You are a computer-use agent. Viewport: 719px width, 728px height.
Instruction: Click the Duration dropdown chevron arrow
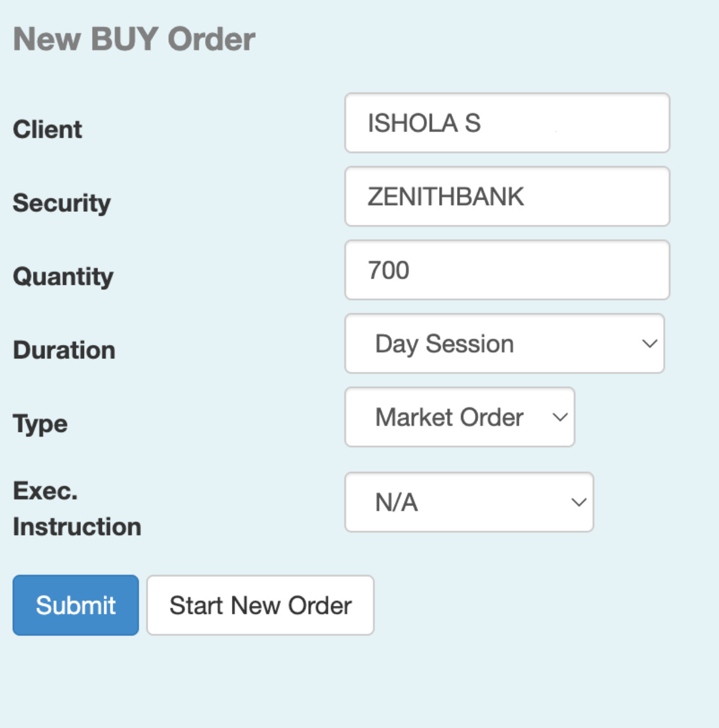pos(649,344)
